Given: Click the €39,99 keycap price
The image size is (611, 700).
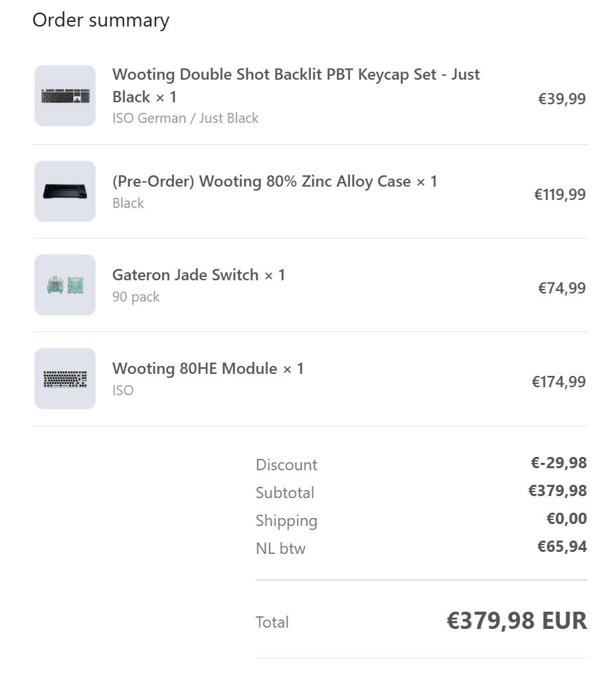Looking at the screenshot, I should click(562, 99).
